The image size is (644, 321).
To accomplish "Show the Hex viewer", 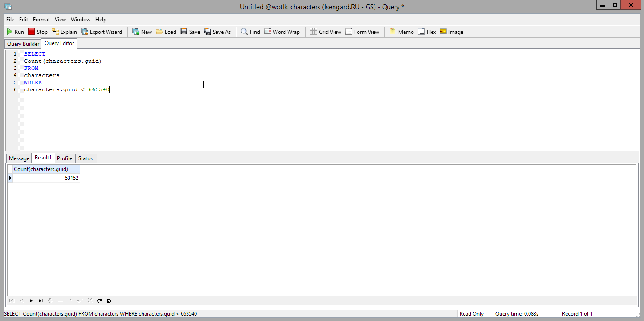I will 427,32.
